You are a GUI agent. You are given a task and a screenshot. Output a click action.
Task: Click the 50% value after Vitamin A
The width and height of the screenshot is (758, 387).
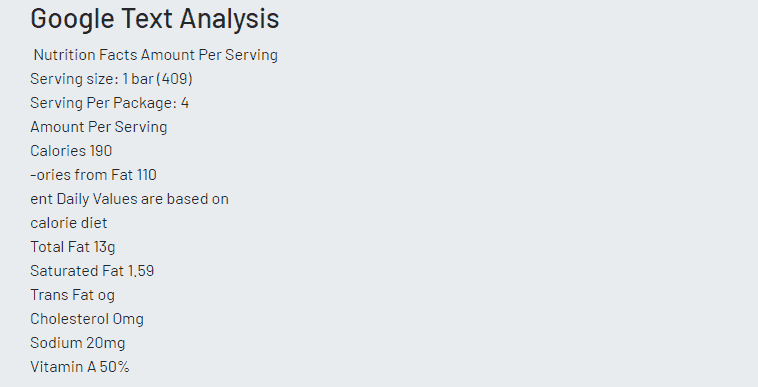tap(115, 367)
